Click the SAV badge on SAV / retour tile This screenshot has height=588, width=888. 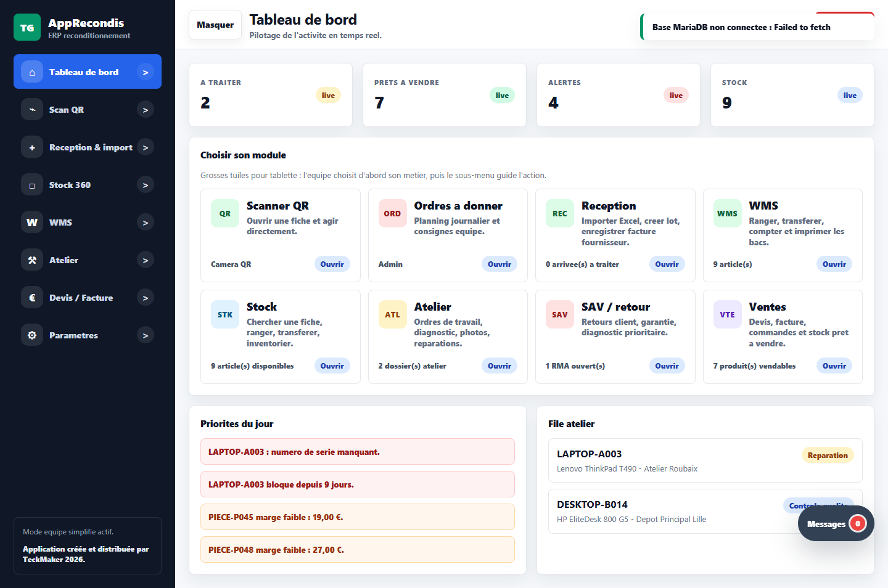560,314
